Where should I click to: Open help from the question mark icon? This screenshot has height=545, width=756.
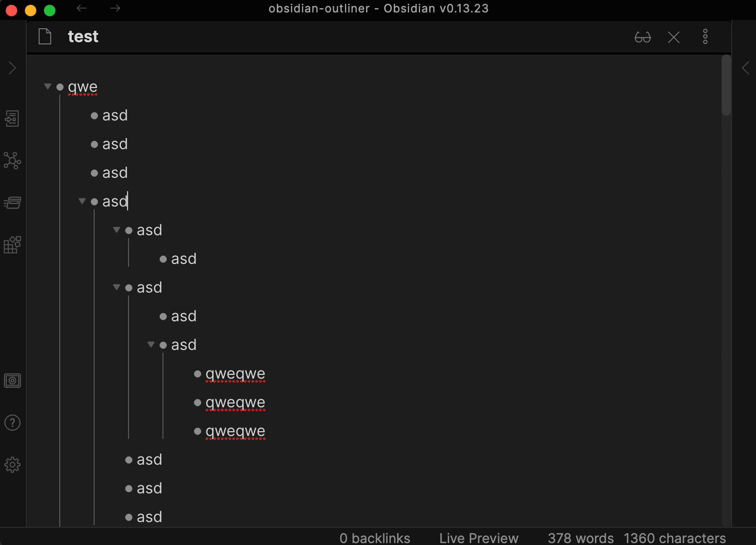tap(12, 423)
